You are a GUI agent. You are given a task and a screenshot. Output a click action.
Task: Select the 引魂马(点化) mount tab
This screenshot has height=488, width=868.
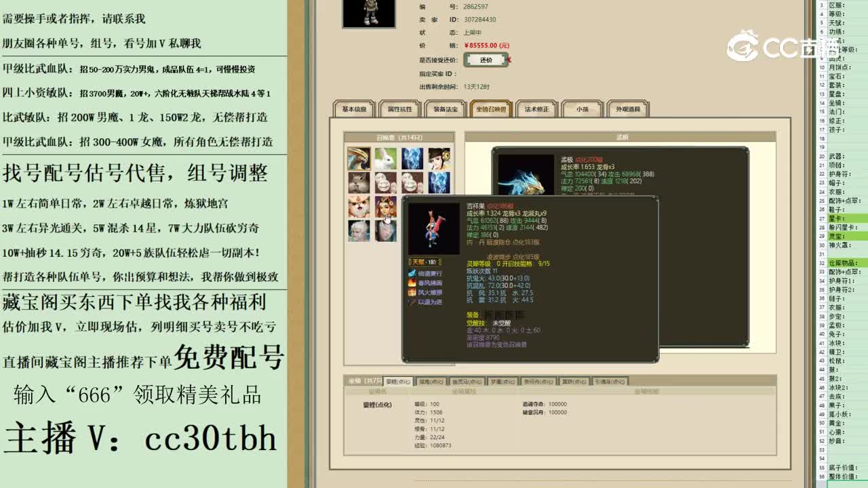coord(610,382)
